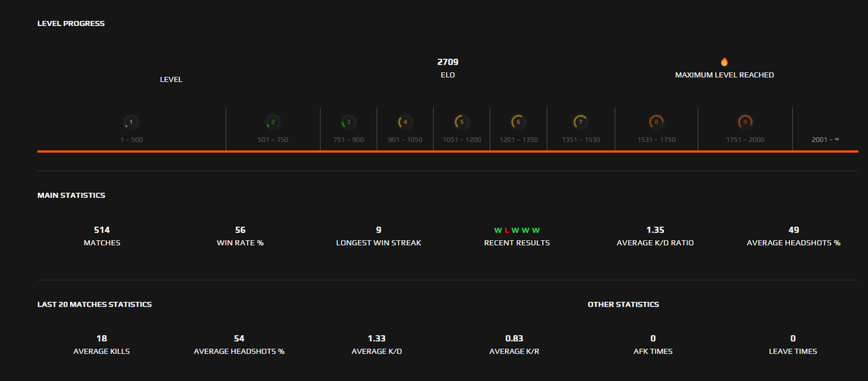Screen dimensions: 868x381
Task: Click the Other Statistics heading
Action: (624, 304)
